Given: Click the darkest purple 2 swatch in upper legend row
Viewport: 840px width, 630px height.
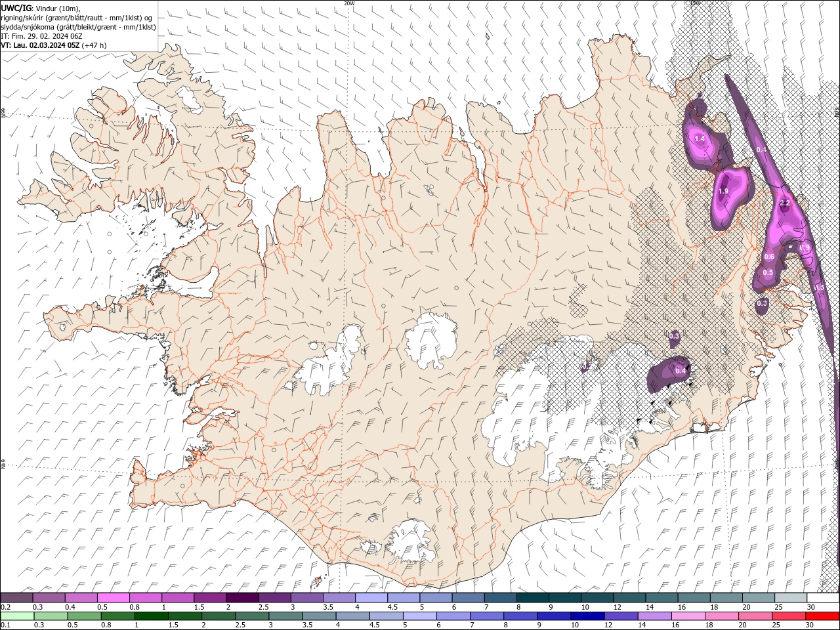Looking at the screenshot, I should (x=242, y=598).
